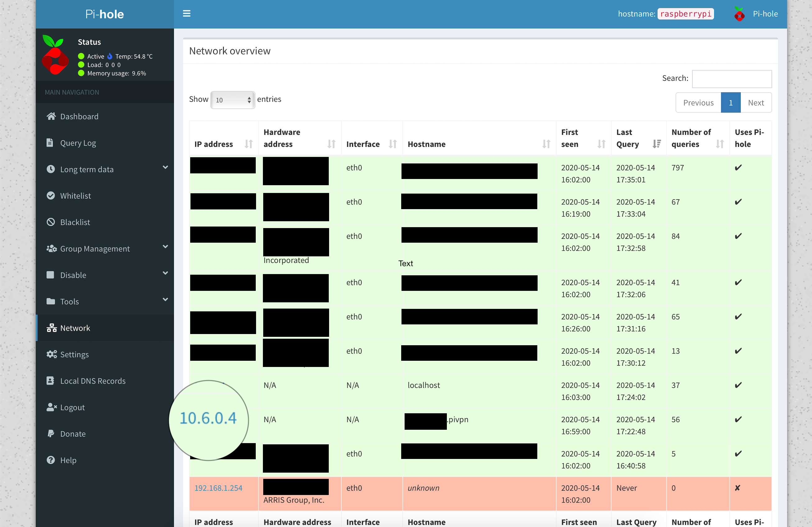Click the Previous pagination button
Image resolution: width=812 pixels, height=527 pixels.
699,102
